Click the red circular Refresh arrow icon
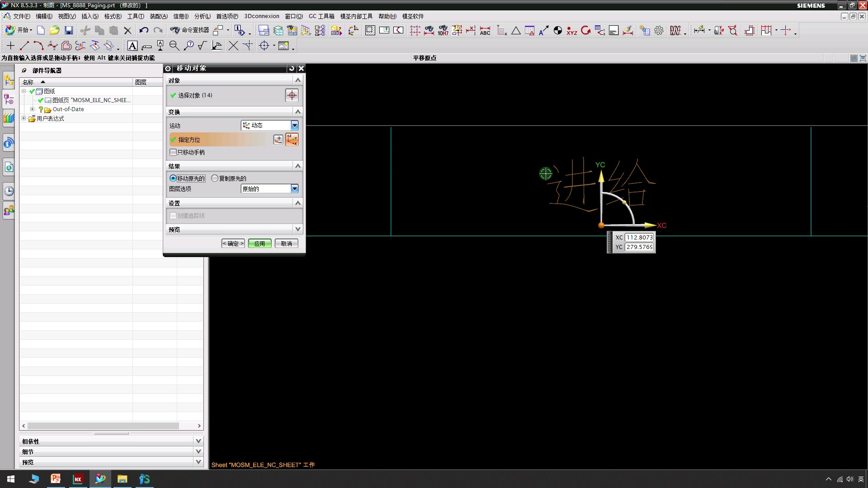 [586, 30]
